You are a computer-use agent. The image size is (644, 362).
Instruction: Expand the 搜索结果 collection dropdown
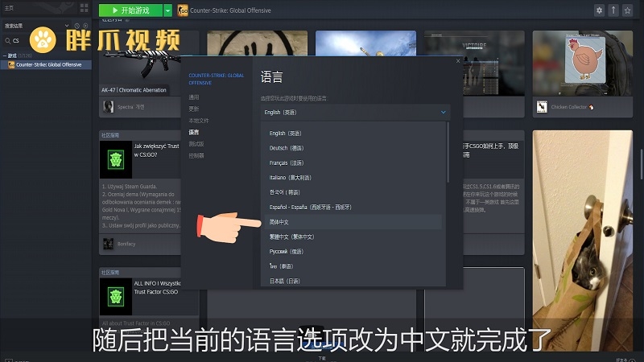click(67, 26)
